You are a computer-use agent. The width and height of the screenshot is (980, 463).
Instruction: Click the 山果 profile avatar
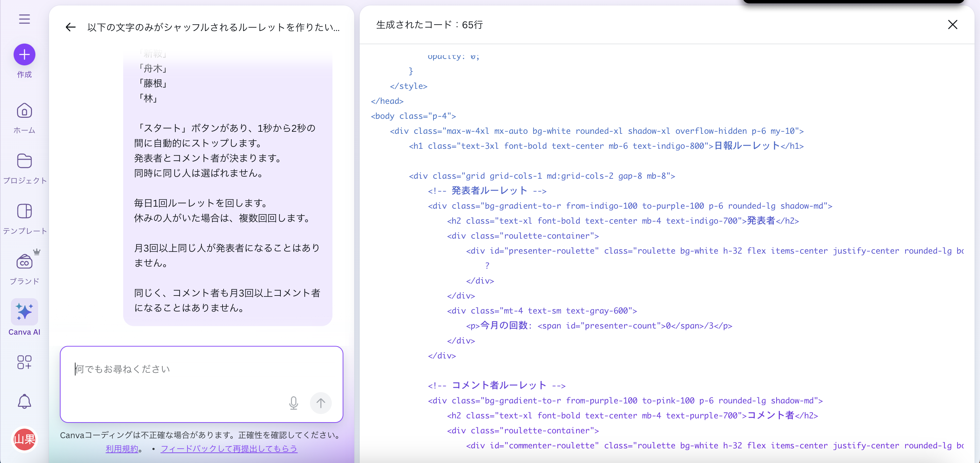tap(24, 439)
